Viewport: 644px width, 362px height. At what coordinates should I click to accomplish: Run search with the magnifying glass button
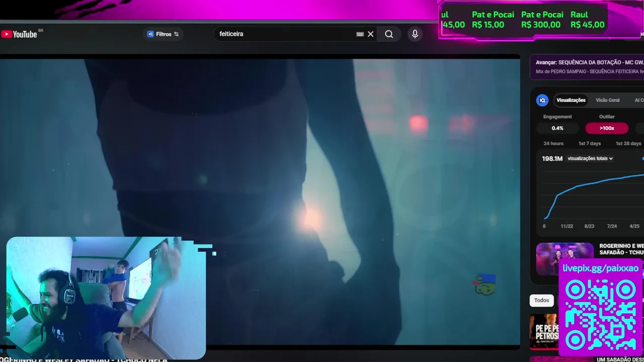tap(389, 34)
